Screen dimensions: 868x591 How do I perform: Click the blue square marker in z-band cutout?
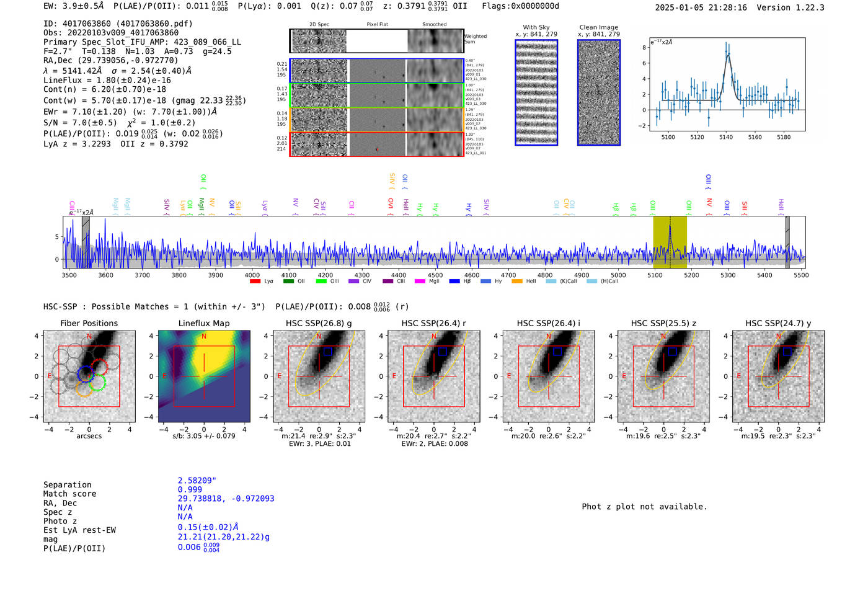(672, 352)
